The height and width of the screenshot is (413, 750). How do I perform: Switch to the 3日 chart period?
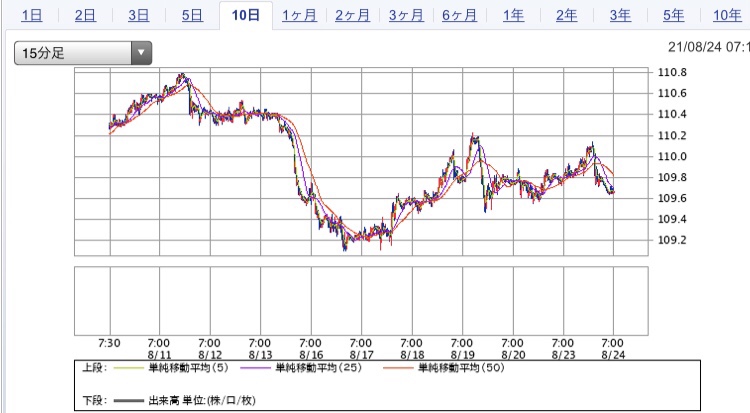pos(139,15)
